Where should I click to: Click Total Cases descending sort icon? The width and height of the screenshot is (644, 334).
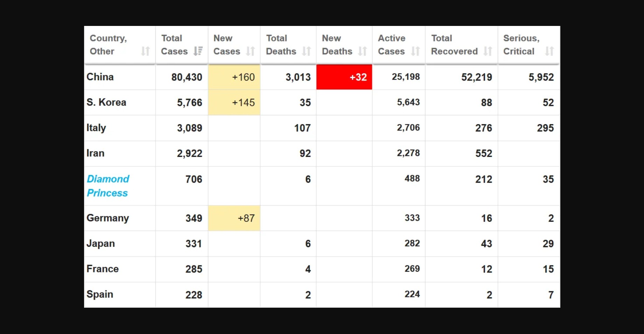(198, 52)
